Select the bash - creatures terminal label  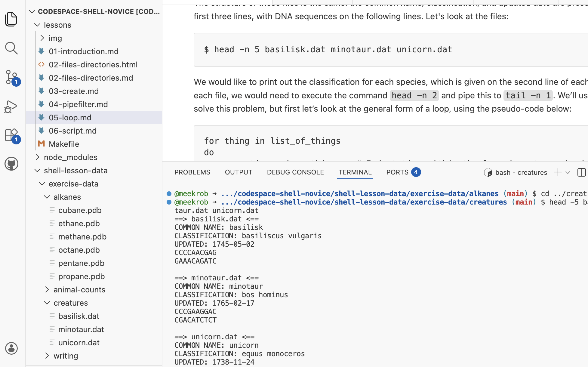click(521, 172)
